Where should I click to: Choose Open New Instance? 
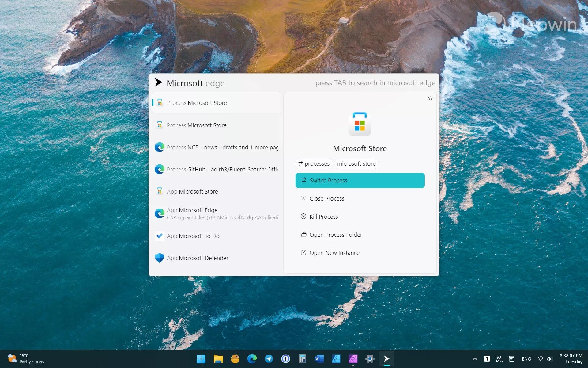(334, 253)
